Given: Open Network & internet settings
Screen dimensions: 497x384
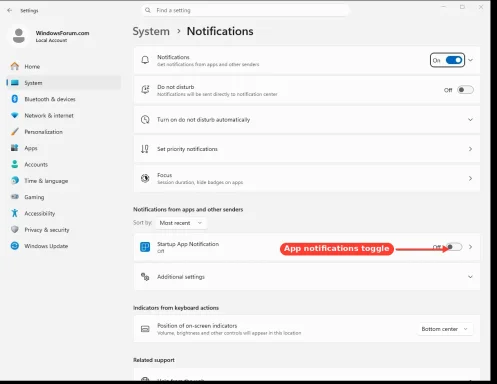Looking at the screenshot, I should (x=49, y=115).
